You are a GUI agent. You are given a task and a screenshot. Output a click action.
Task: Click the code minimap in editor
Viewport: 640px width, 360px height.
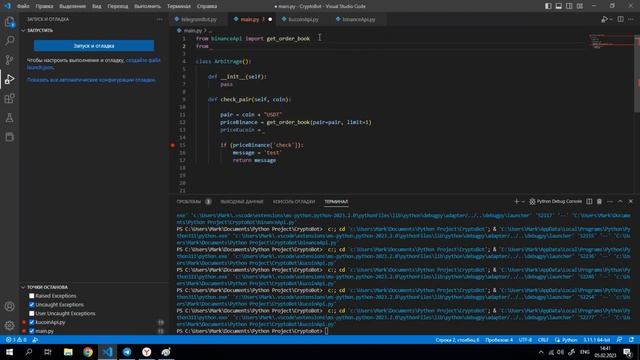611,41
